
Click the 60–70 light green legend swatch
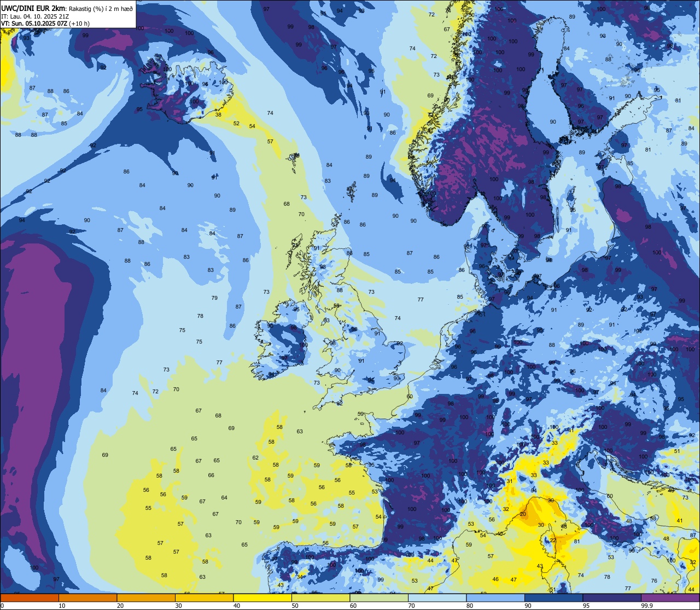coord(379,597)
